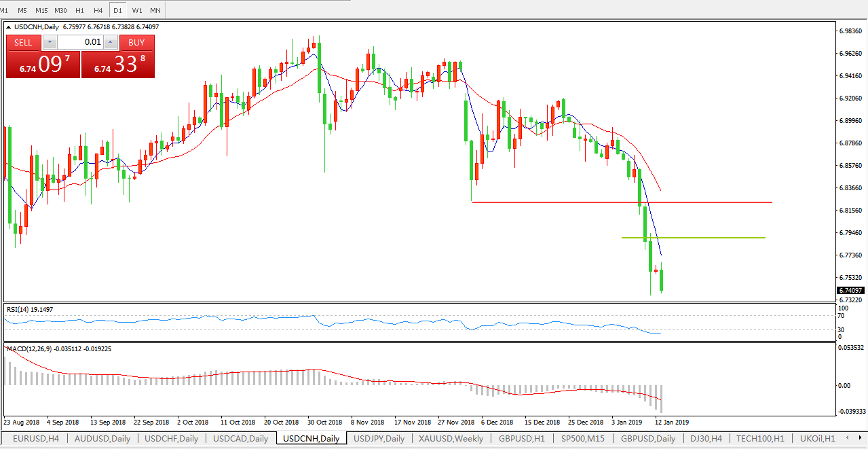868x449 pixels.
Task: Decrease lot volume with down arrow
Action: click(x=50, y=42)
